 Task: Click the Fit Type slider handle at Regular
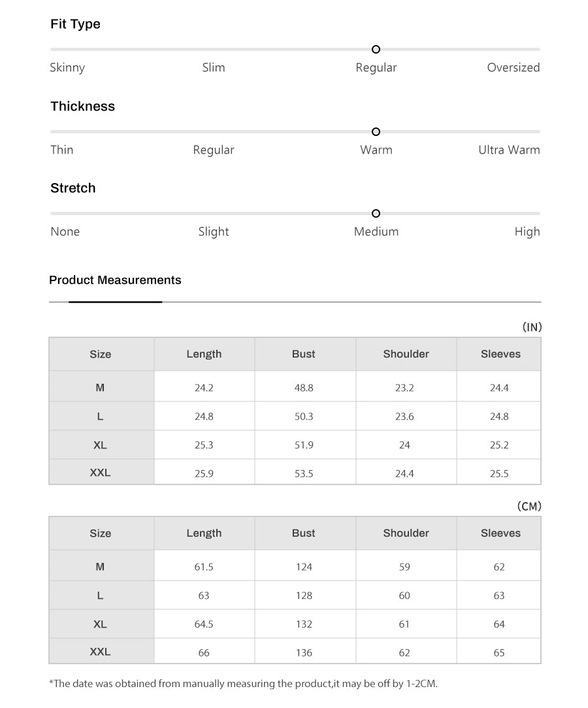click(376, 49)
